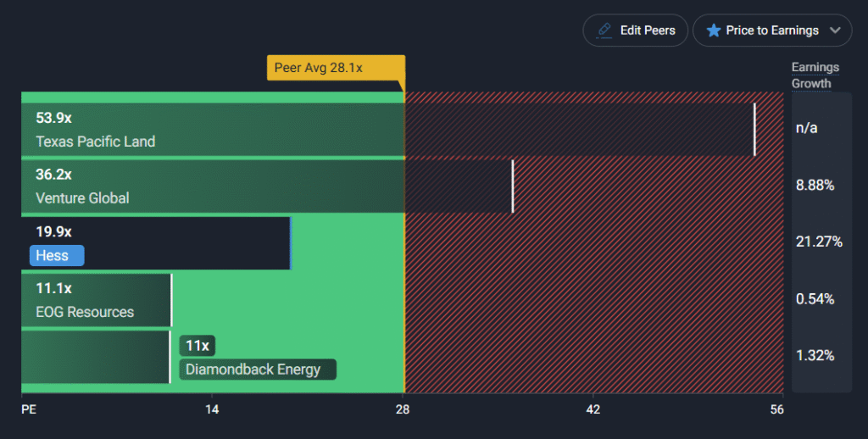This screenshot has width=868, height=439.
Task: Select the EOG Resources bar label
Action: 85,312
